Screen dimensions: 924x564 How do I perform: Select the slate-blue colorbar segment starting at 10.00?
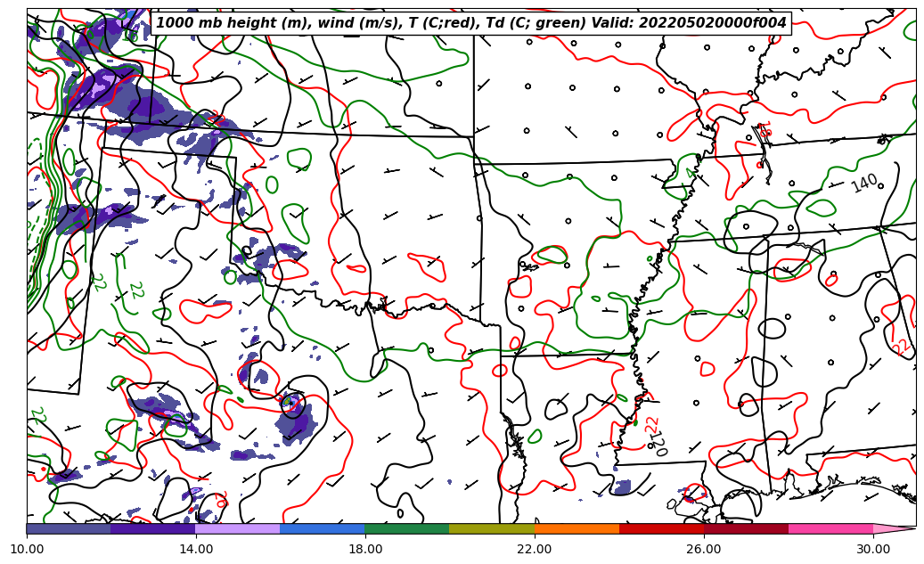point(69,528)
